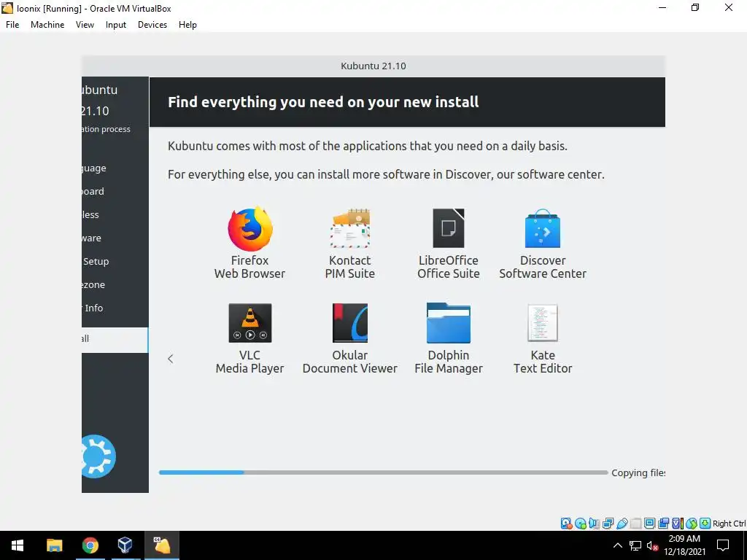Open the Devices menu
Viewport: 747px width, 560px height.
[x=152, y=25]
